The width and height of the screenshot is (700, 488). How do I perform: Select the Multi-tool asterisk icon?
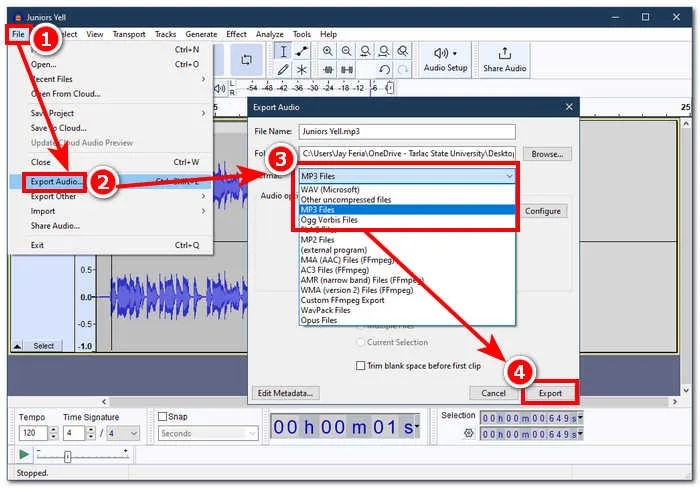point(302,70)
